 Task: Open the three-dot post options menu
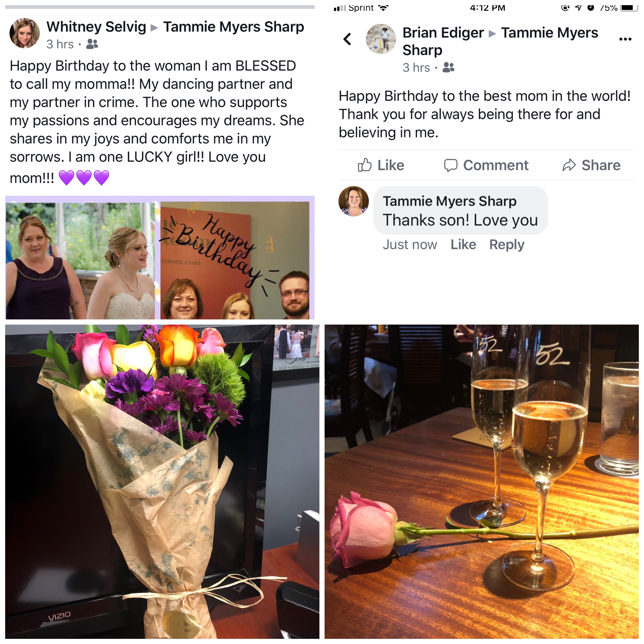click(625, 39)
